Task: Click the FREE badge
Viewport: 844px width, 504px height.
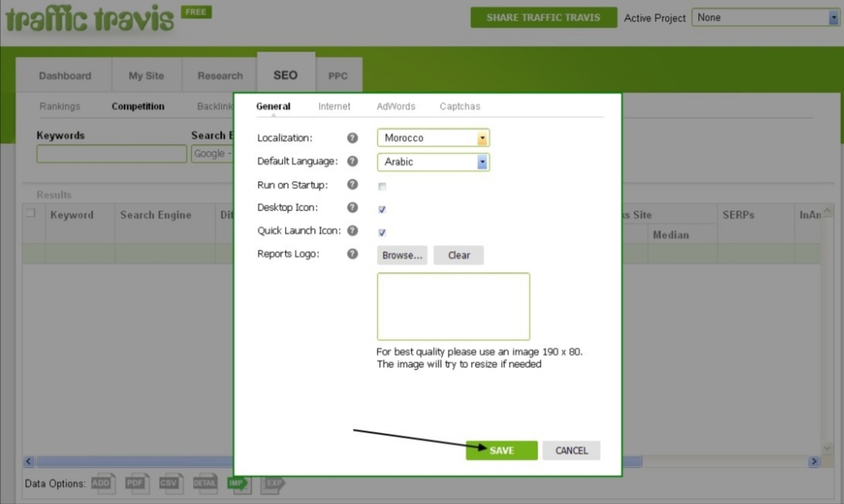Action: tap(196, 12)
